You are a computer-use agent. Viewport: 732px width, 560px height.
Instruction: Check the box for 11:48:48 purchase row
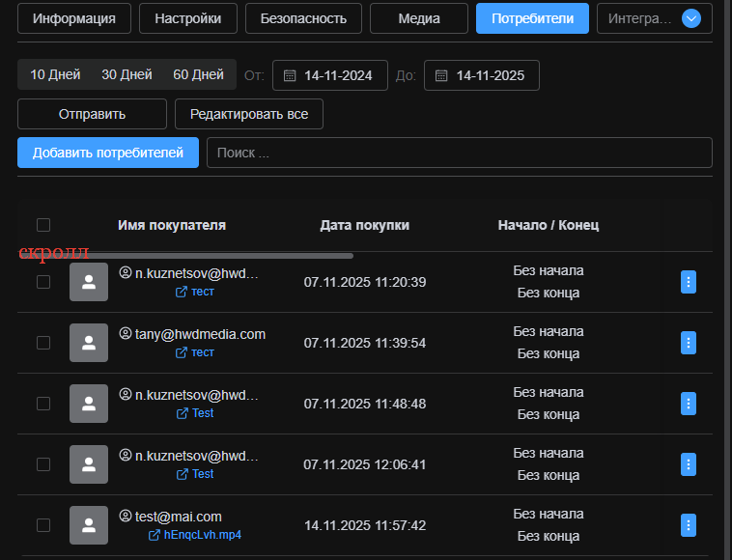(x=43, y=404)
